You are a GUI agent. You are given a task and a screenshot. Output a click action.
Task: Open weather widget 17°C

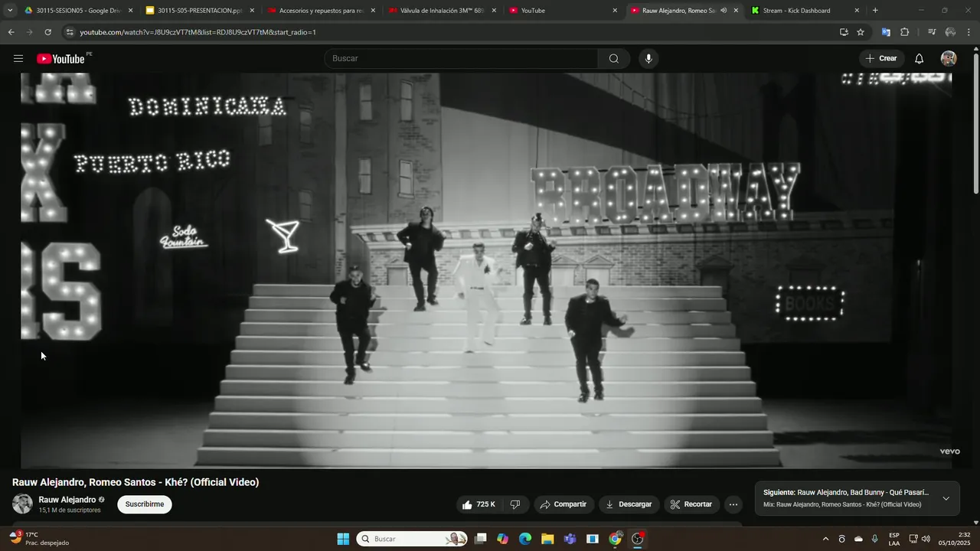click(38, 539)
